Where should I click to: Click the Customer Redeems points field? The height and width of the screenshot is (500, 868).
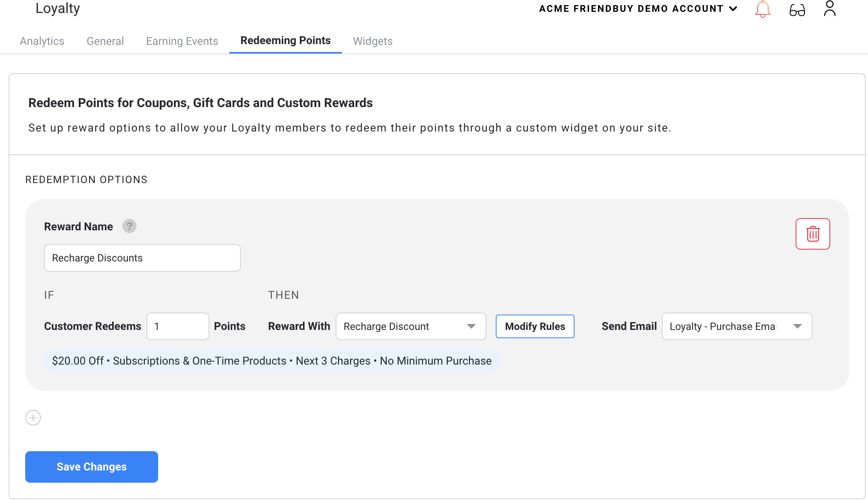pyautogui.click(x=177, y=326)
